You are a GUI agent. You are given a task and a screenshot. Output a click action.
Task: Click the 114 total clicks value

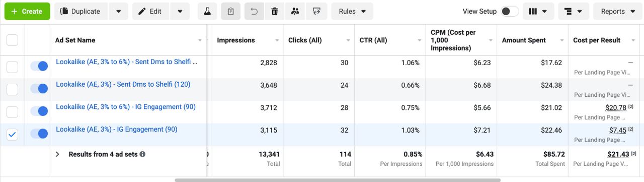(x=345, y=154)
